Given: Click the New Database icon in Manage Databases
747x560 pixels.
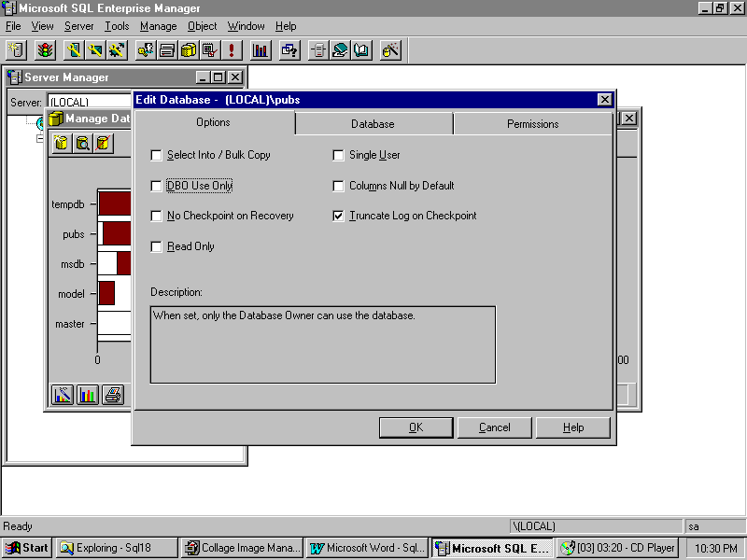Looking at the screenshot, I should click(x=62, y=143).
